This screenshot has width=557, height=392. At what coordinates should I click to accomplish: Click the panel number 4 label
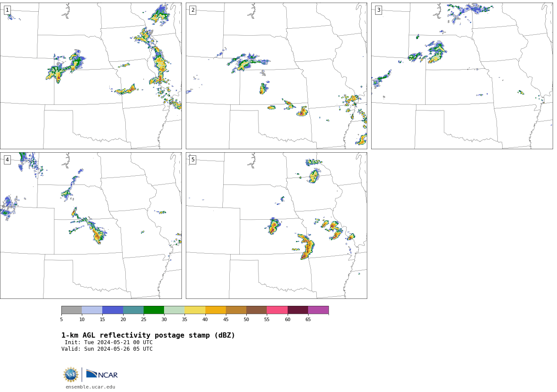click(7, 160)
